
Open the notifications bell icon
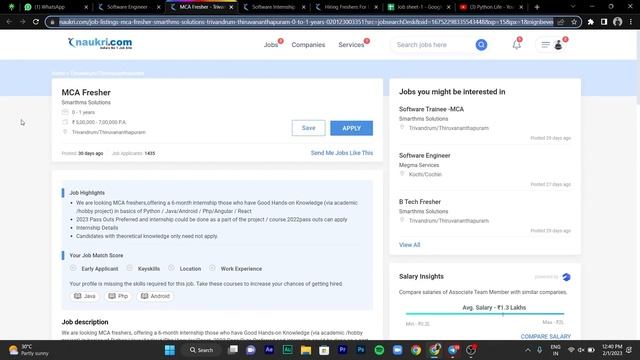[517, 44]
